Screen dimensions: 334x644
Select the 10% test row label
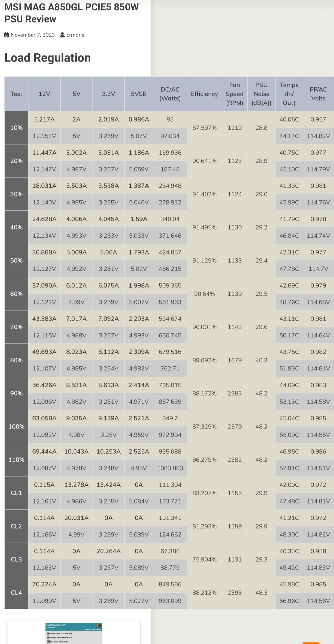click(x=16, y=127)
